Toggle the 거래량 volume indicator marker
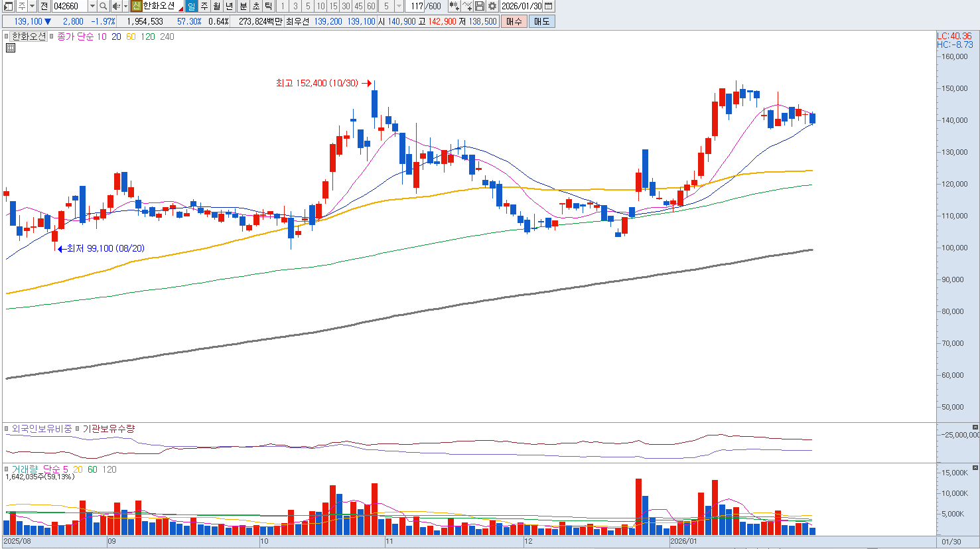980x549 pixels. (x=7, y=469)
